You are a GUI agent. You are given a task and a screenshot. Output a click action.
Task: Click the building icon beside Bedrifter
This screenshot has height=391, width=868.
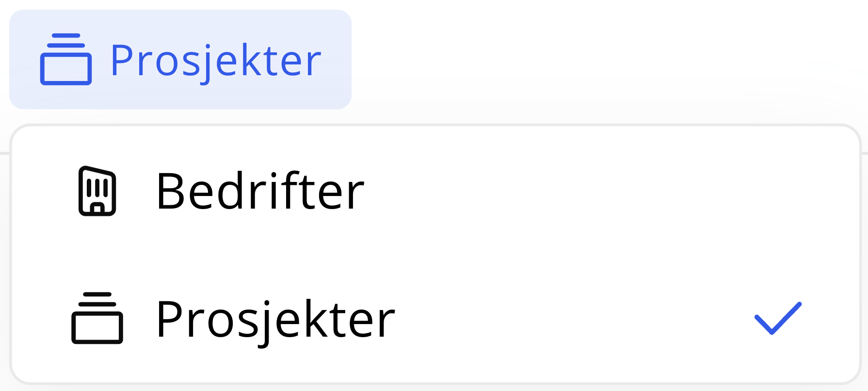[97, 191]
